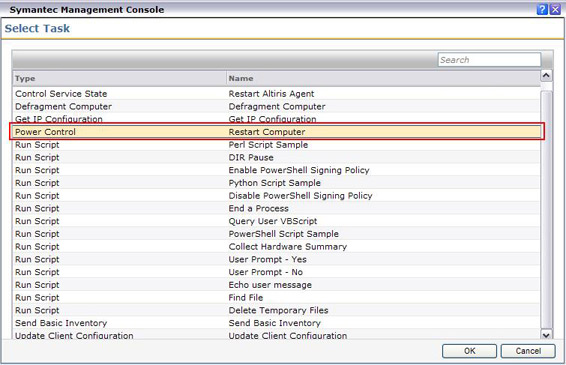
Task: Click the scrollbar up arrow
Action: [x=546, y=75]
